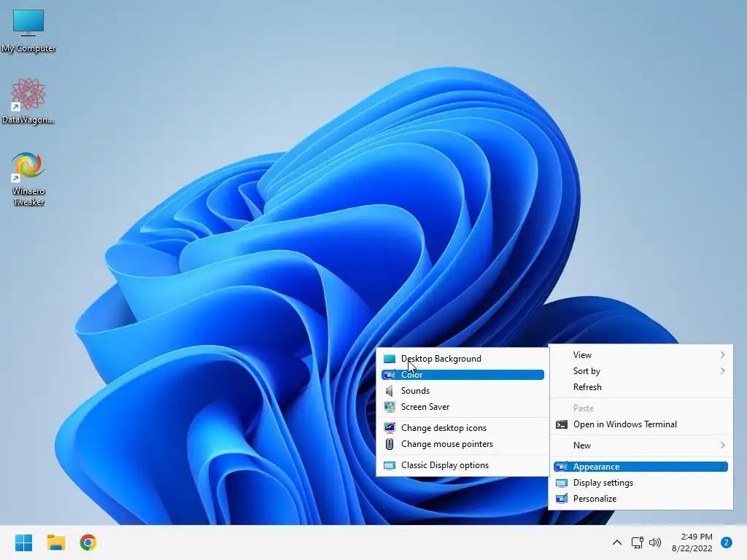Expand the Sort by submenu arrow
The height and width of the screenshot is (560, 747).
tap(723, 371)
